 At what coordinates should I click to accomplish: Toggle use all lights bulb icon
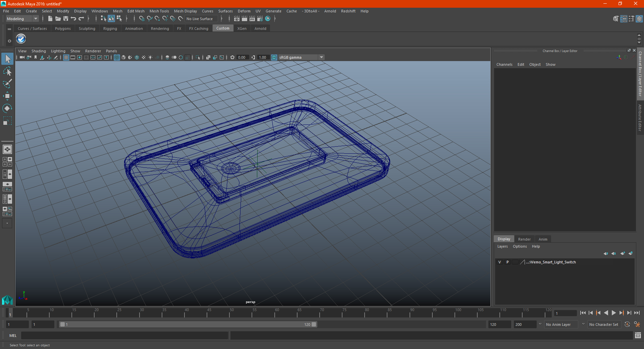click(x=150, y=57)
